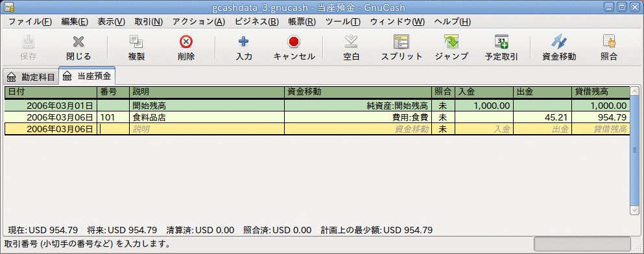
Task: Open the ツール(T) menu
Action: (343, 22)
